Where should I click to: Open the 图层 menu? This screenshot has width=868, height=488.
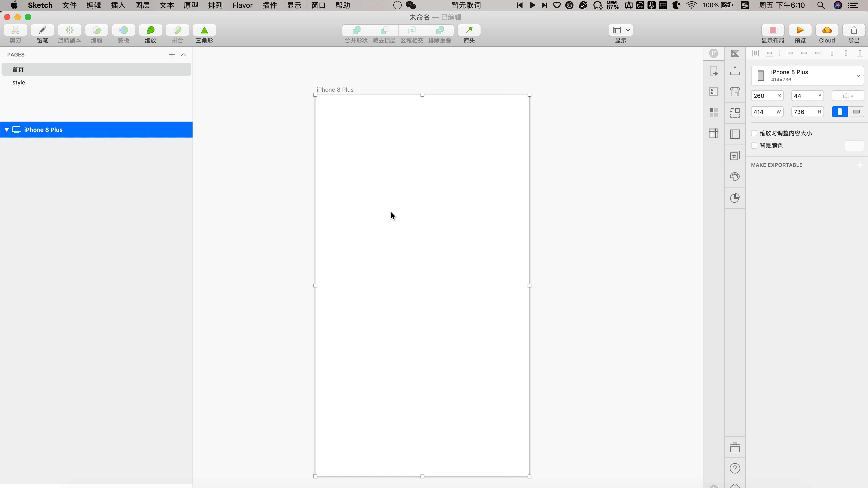point(142,5)
